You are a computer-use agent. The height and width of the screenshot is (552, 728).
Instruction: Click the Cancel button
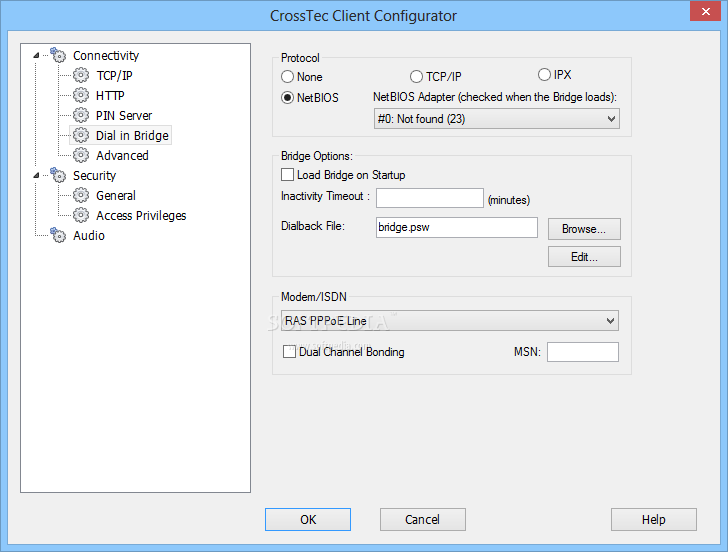(422, 519)
